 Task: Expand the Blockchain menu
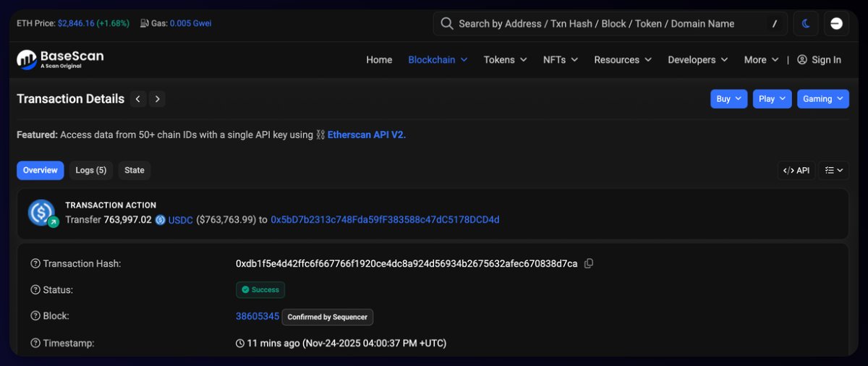tap(438, 60)
